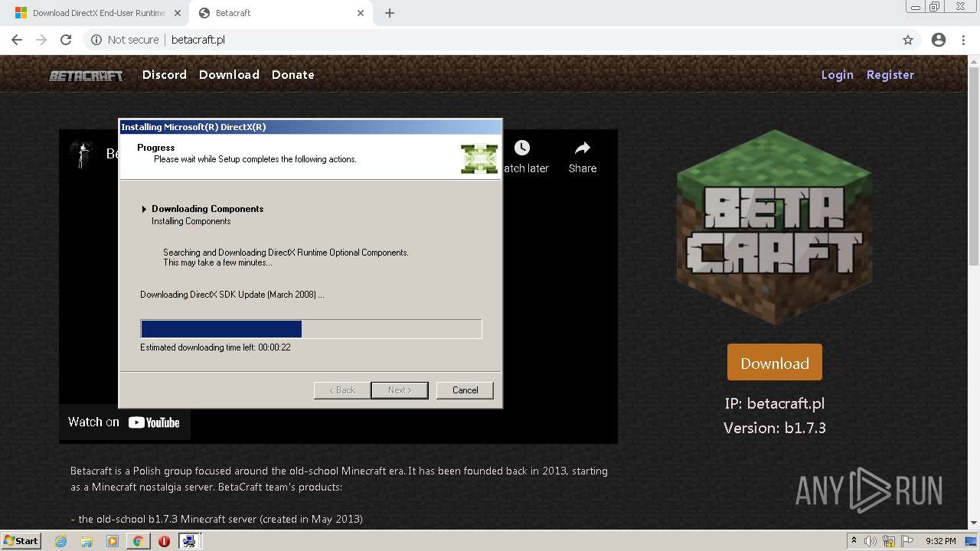Open the Discord nav link

tap(165, 75)
